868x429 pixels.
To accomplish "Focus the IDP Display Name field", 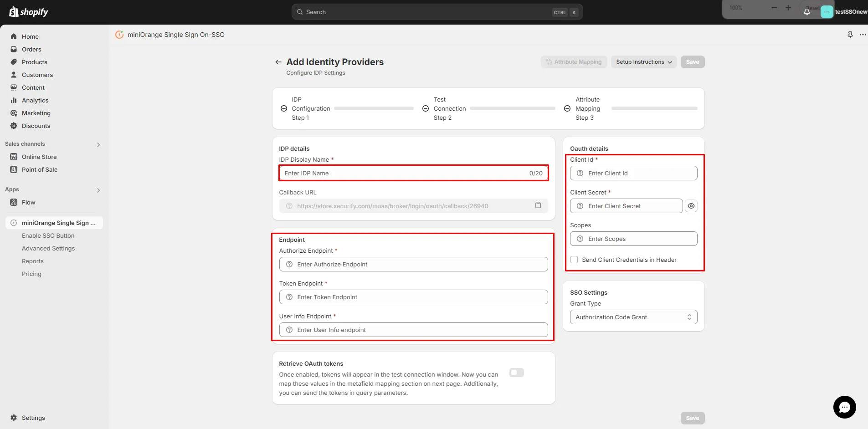I will coord(413,173).
